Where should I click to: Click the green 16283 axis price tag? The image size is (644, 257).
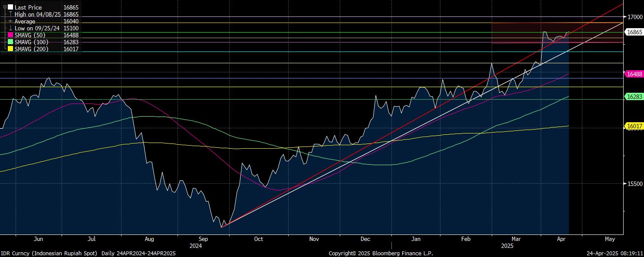click(634, 96)
